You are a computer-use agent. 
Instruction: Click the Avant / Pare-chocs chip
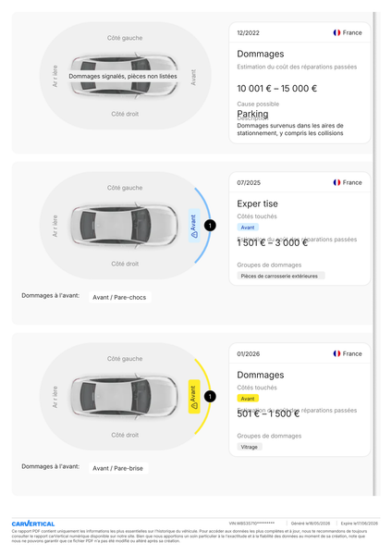[x=119, y=297]
